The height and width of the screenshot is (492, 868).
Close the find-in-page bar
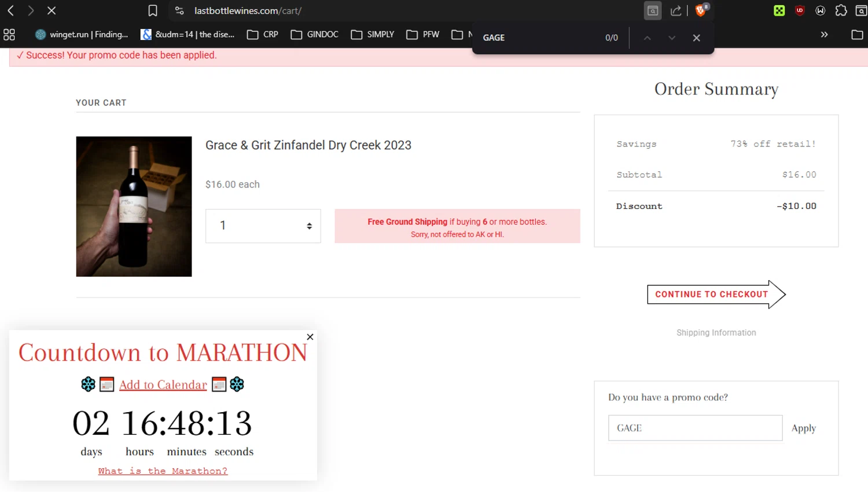coord(697,38)
